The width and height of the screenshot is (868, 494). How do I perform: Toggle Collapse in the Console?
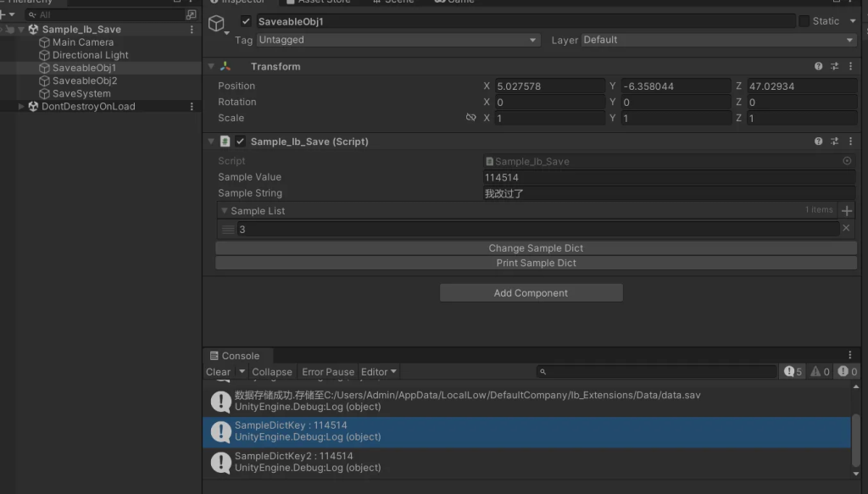(272, 372)
